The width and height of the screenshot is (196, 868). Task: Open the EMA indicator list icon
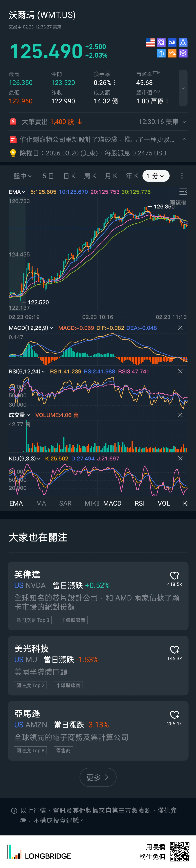pyautogui.click(x=183, y=192)
